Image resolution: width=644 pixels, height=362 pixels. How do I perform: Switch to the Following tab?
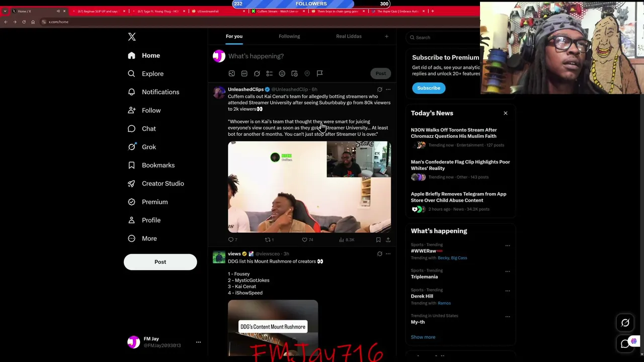289,36
